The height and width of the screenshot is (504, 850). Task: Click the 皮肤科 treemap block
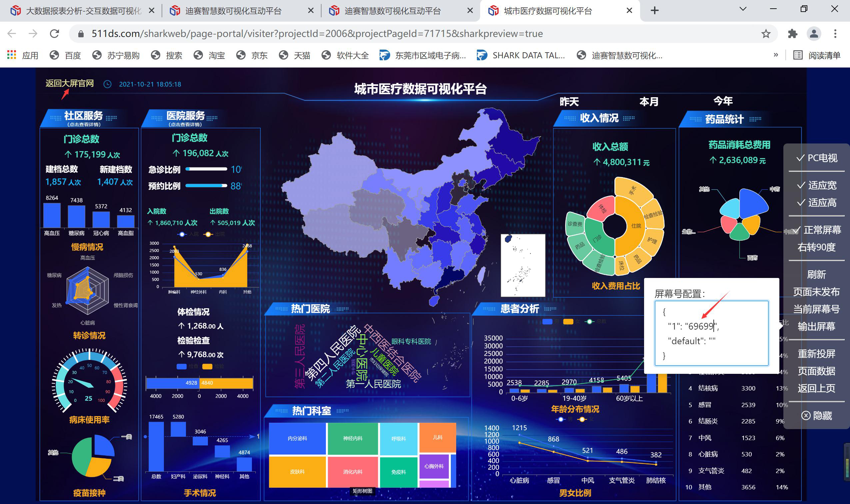coord(297,472)
